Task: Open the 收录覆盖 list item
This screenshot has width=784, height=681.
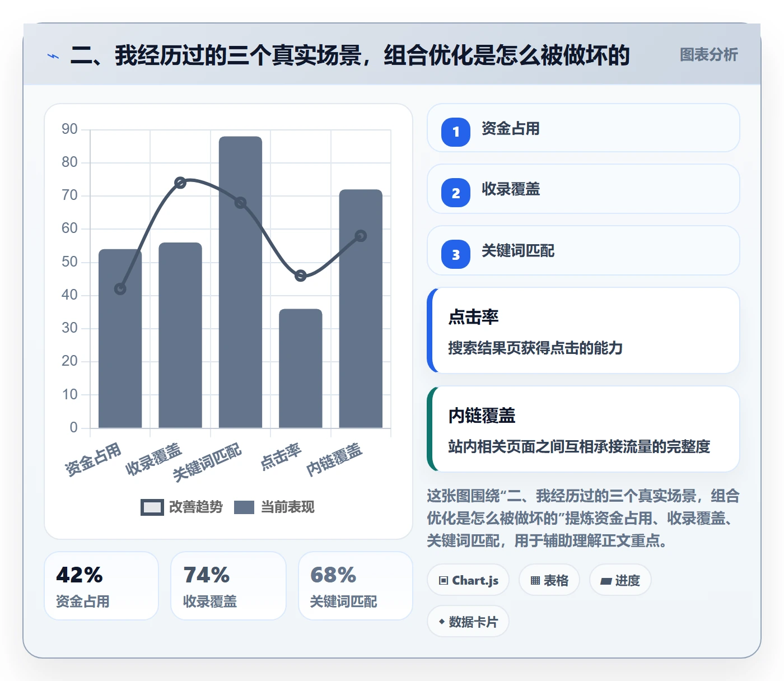Action: point(584,189)
